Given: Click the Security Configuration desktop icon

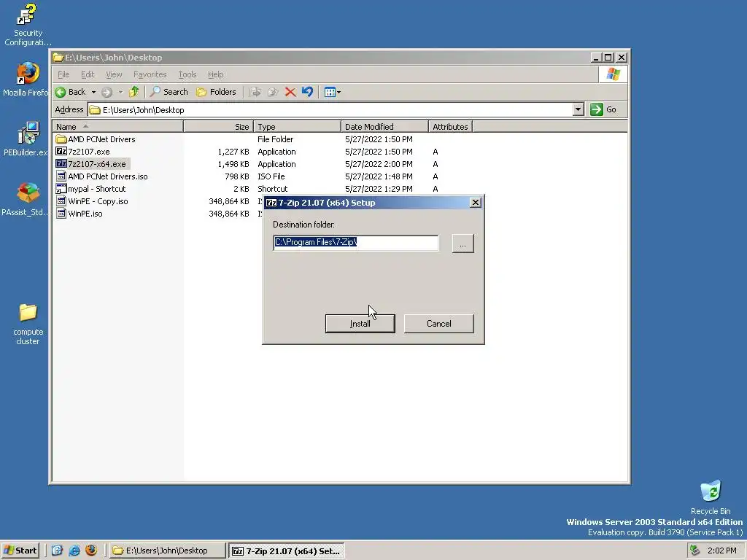Looking at the screenshot, I should [28, 25].
